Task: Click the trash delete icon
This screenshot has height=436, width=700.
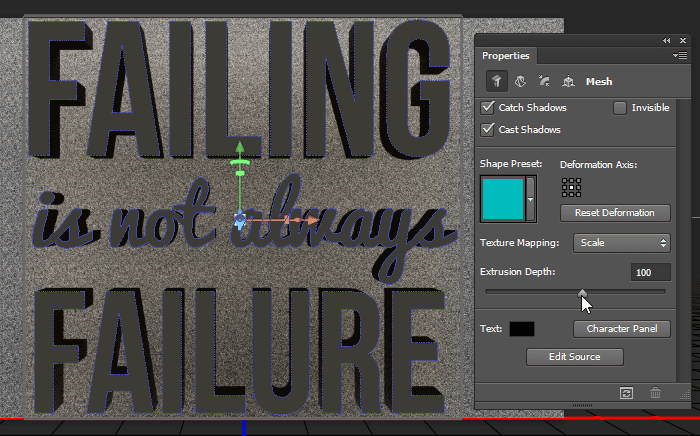Action: pyautogui.click(x=656, y=394)
